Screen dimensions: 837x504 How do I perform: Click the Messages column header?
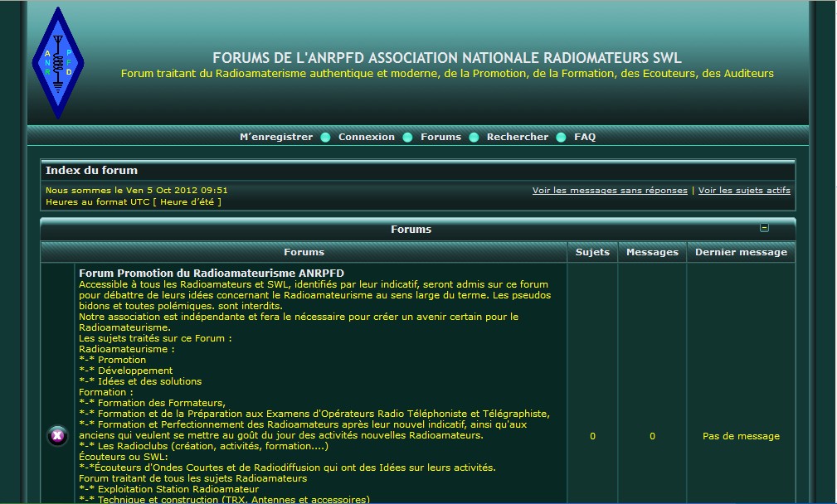point(652,252)
